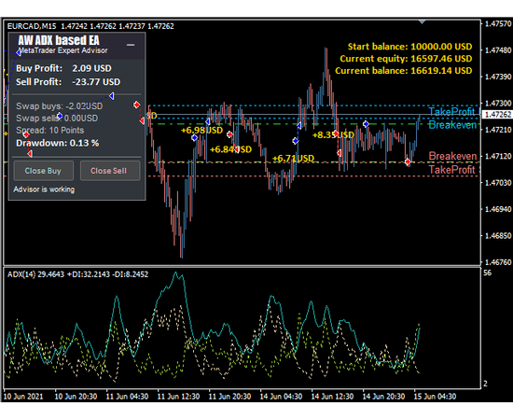Click the red sell marker beside +6.84 USD
The height and width of the screenshot is (420, 513).
(230, 134)
